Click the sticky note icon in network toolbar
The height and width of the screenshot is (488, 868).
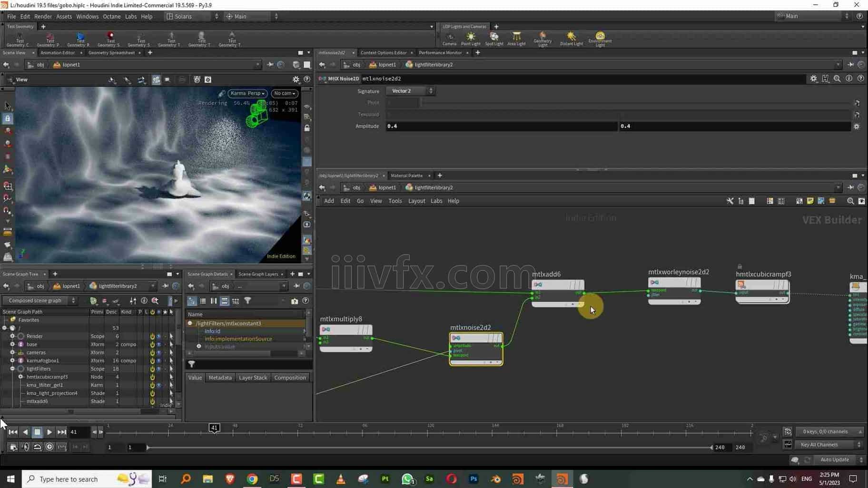click(810, 201)
